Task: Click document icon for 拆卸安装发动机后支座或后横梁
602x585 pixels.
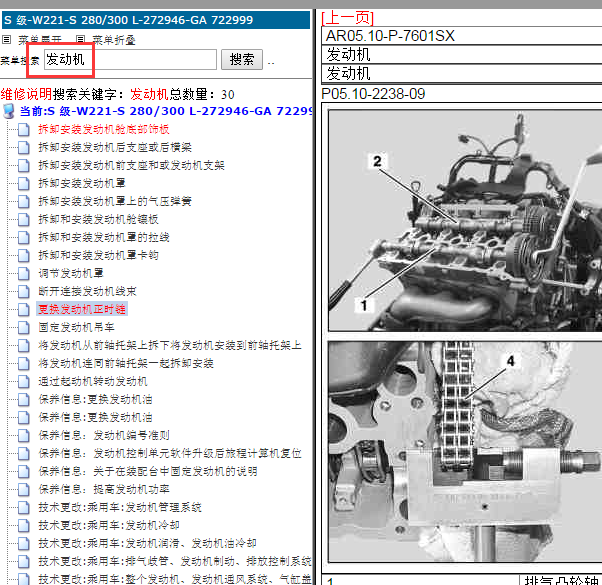Action: tap(23, 148)
